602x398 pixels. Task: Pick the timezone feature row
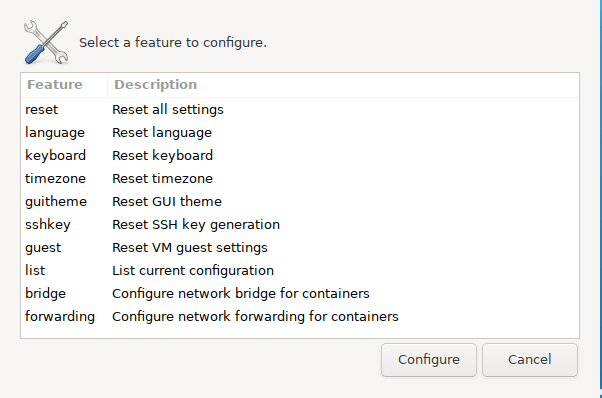(300, 178)
